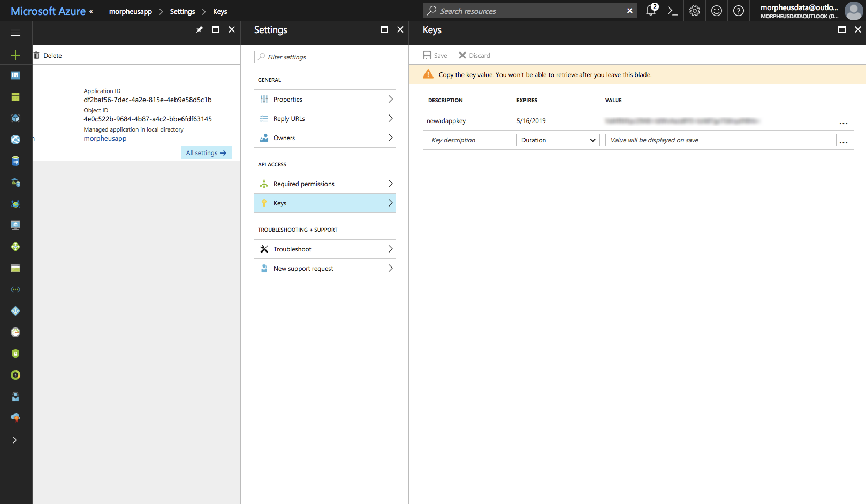
Task: Click the feedback smiley icon
Action: [717, 11]
